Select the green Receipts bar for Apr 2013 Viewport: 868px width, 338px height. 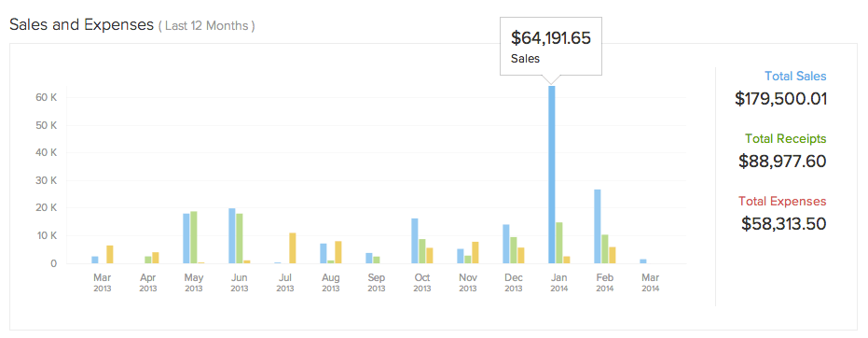pyautogui.click(x=148, y=260)
